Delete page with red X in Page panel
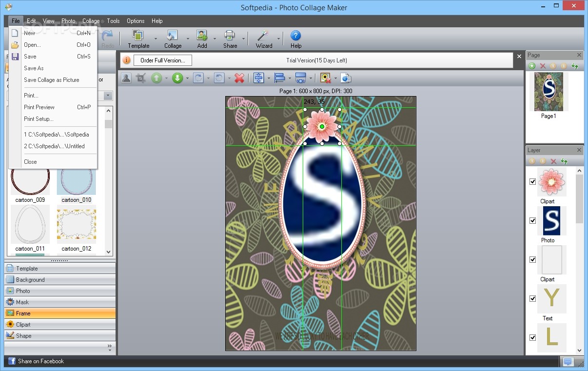 543,66
